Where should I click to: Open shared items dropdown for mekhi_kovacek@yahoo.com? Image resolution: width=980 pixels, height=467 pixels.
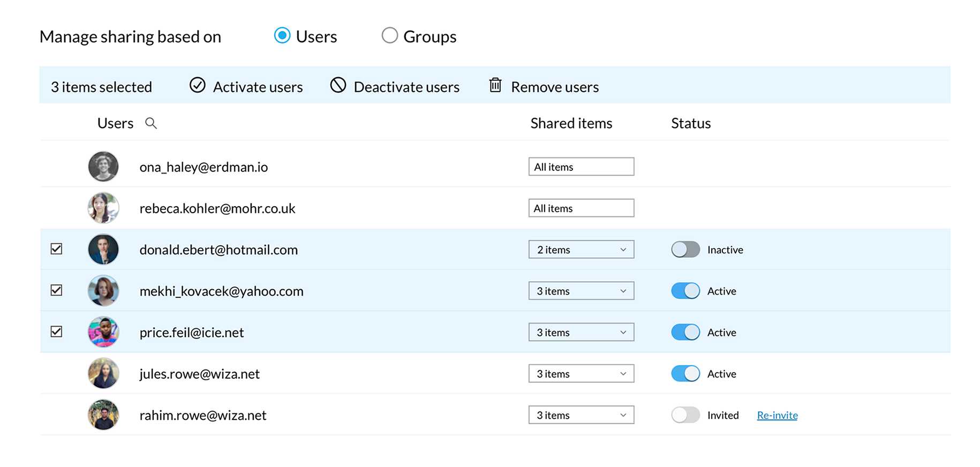581,291
